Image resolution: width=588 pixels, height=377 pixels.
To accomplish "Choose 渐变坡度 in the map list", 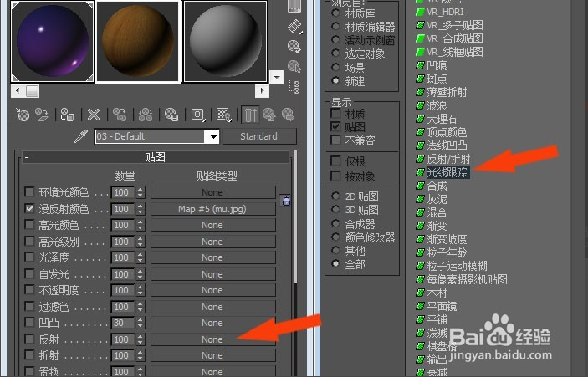I will 447,239.
